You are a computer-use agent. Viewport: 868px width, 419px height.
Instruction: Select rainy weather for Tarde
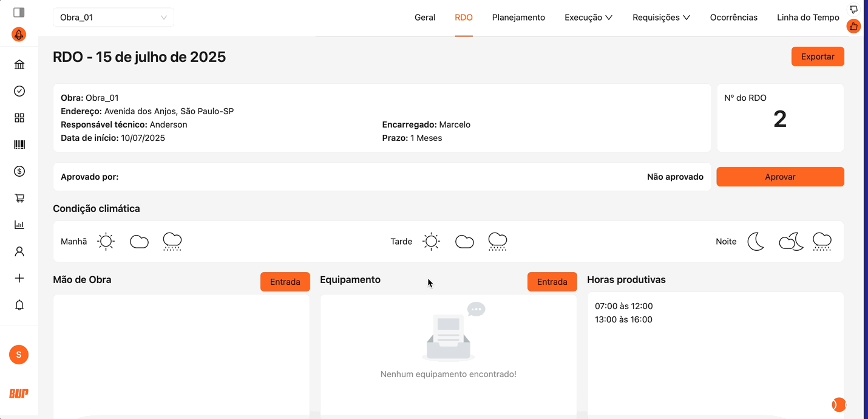pyautogui.click(x=497, y=241)
